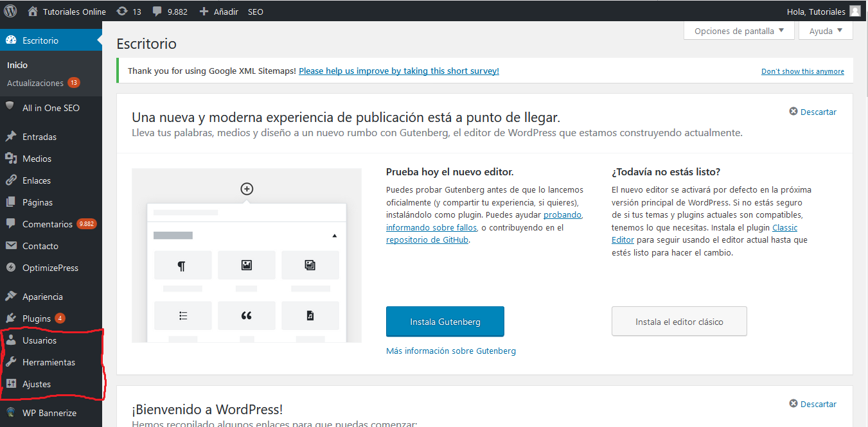Click the WP Bannerize globe icon
The height and width of the screenshot is (427, 868).
(x=10, y=413)
